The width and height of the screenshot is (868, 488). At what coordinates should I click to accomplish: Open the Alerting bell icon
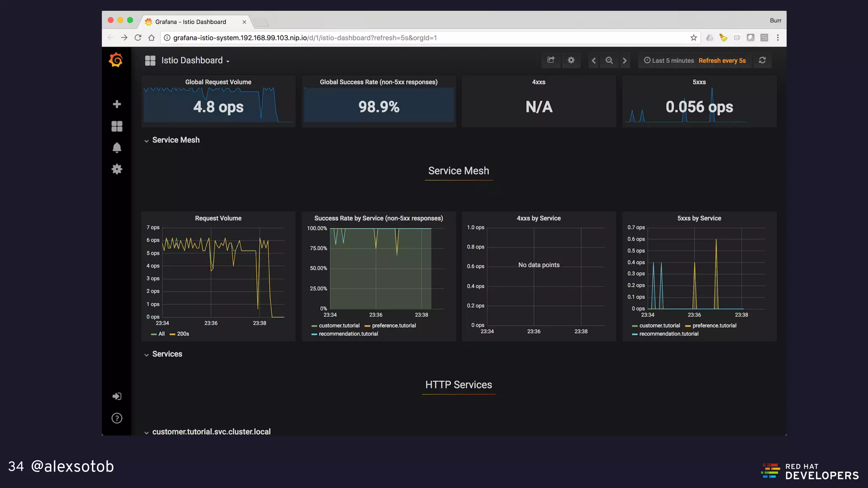click(x=117, y=148)
